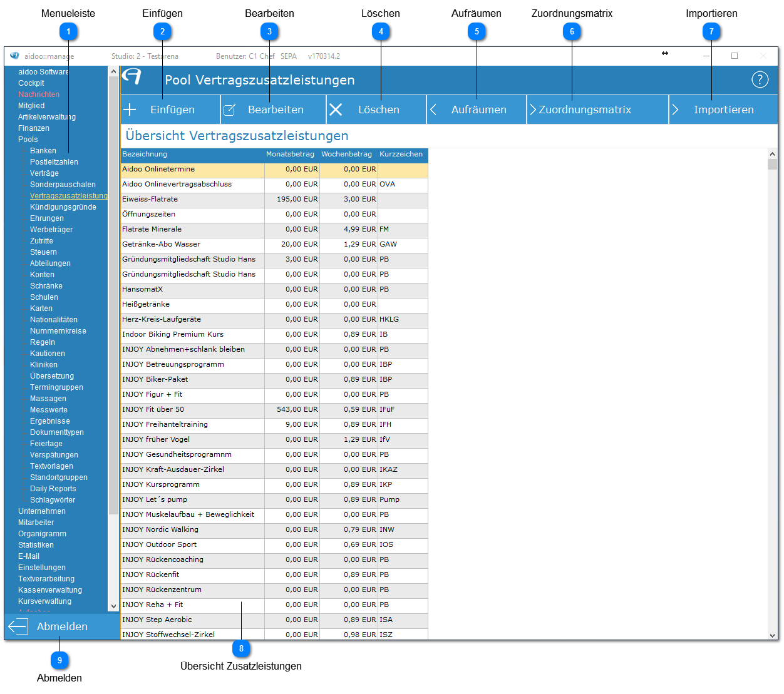Click the left chevron icon beside Aufräumen
Image resolution: width=784 pixels, height=694 pixels.
433,110
